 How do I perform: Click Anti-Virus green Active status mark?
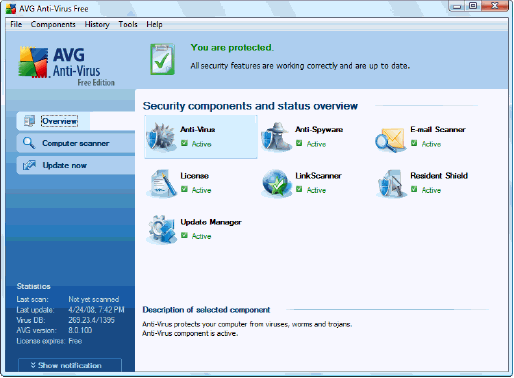point(184,143)
